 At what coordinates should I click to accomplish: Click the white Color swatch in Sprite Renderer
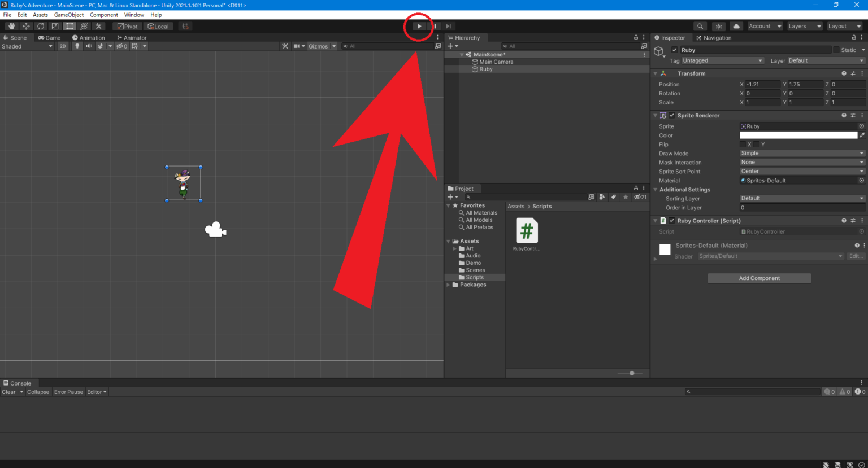[x=798, y=135]
